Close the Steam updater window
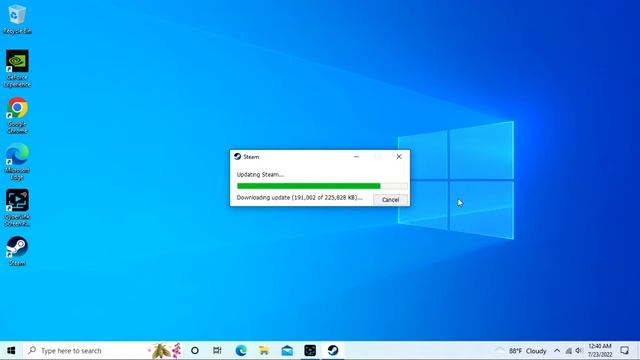640x360 pixels. click(399, 157)
